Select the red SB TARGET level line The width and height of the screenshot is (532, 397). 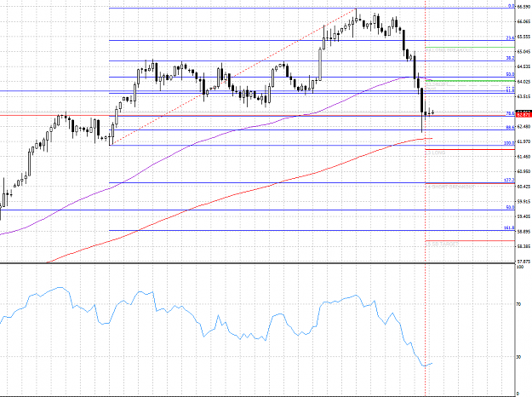pos(470,240)
